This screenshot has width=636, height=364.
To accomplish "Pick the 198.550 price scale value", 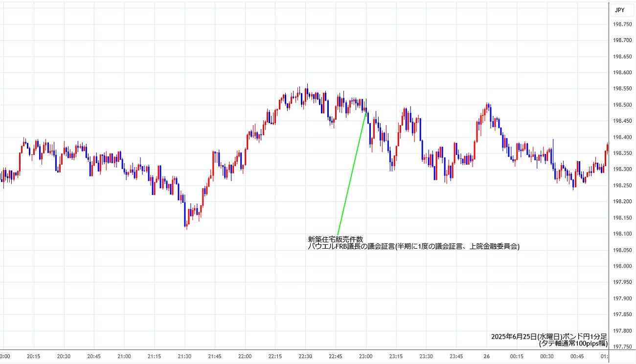I will click(x=622, y=89).
